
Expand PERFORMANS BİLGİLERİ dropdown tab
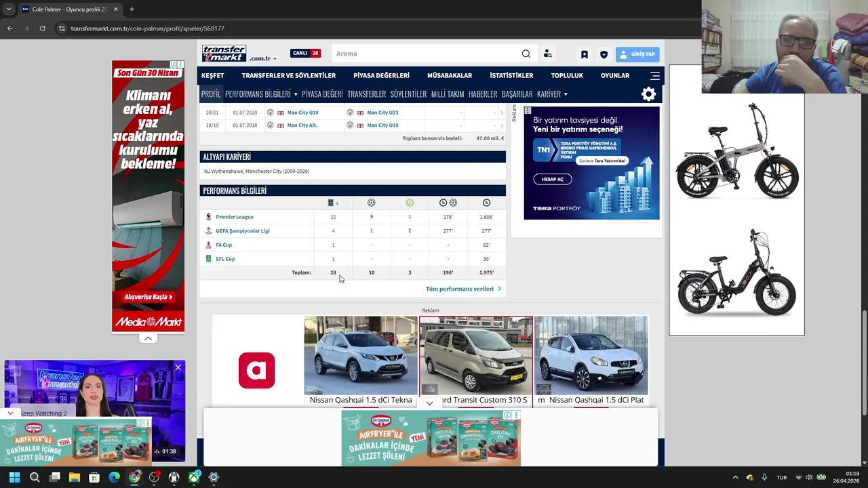tap(261, 94)
